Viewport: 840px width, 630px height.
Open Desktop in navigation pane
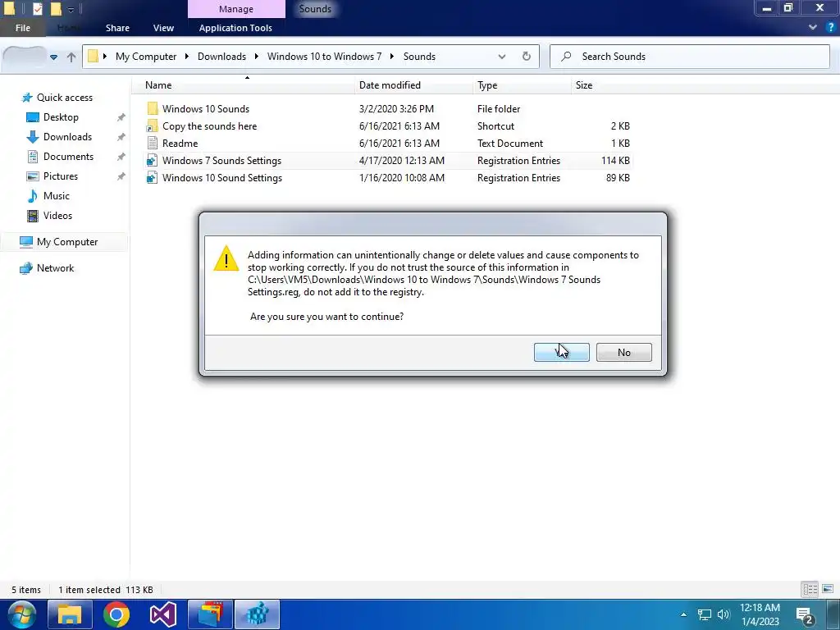coord(61,117)
